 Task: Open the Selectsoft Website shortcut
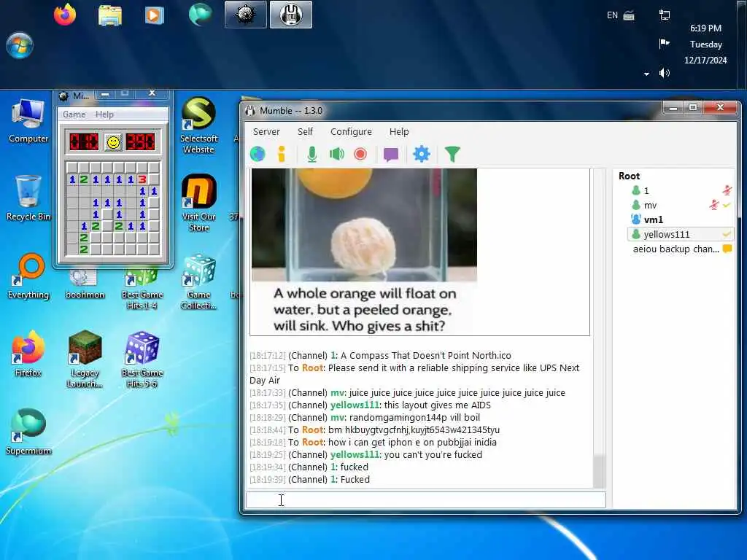click(198, 125)
